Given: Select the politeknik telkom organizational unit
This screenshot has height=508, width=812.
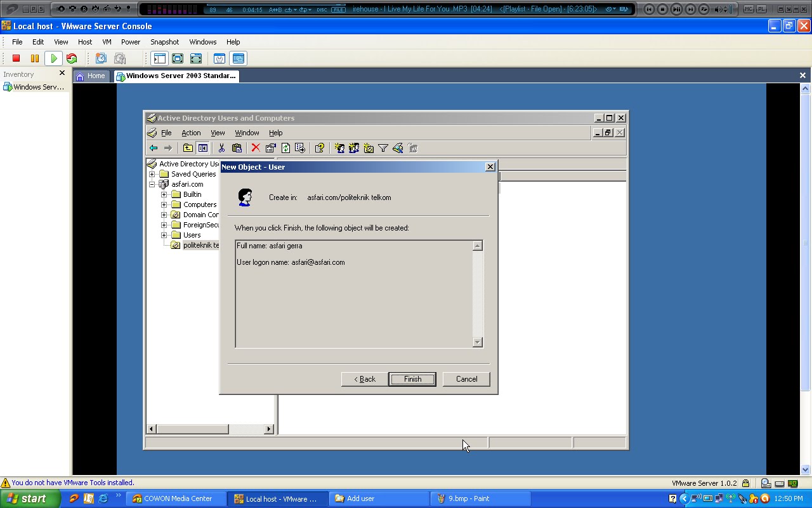Looking at the screenshot, I should click(200, 245).
